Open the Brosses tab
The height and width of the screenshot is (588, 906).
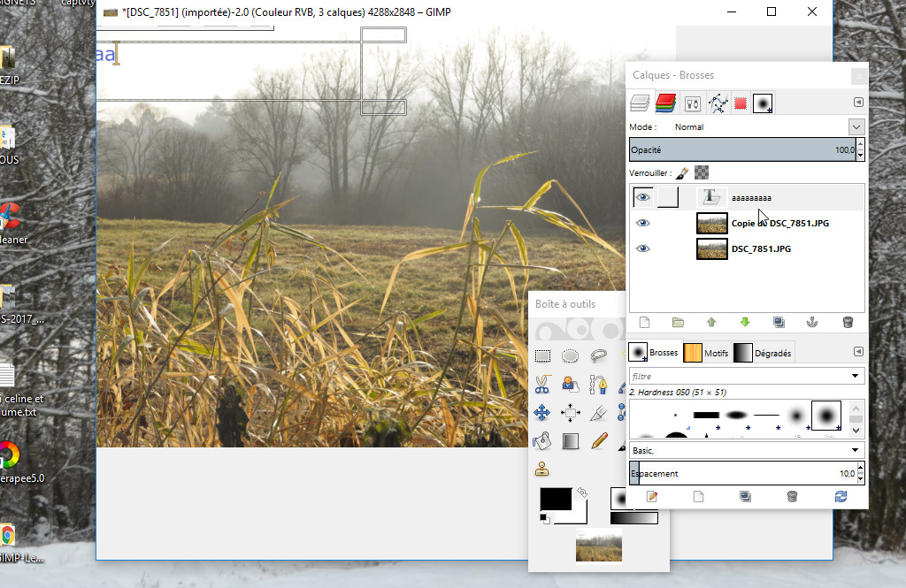click(x=654, y=352)
